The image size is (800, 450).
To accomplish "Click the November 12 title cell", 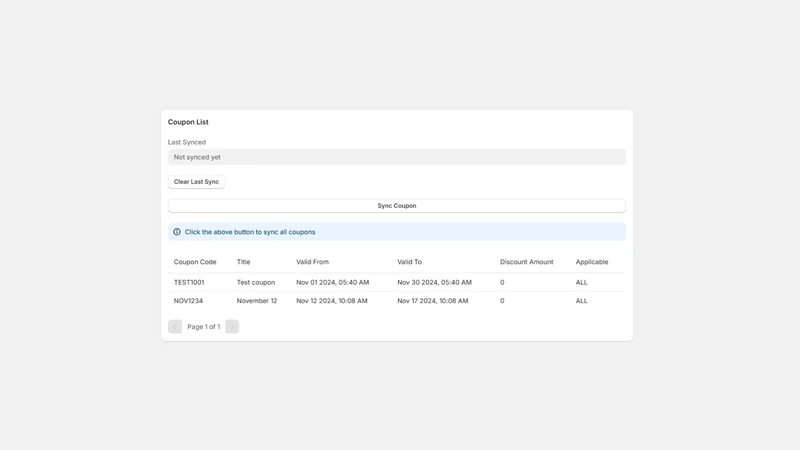I will [257, 301].
